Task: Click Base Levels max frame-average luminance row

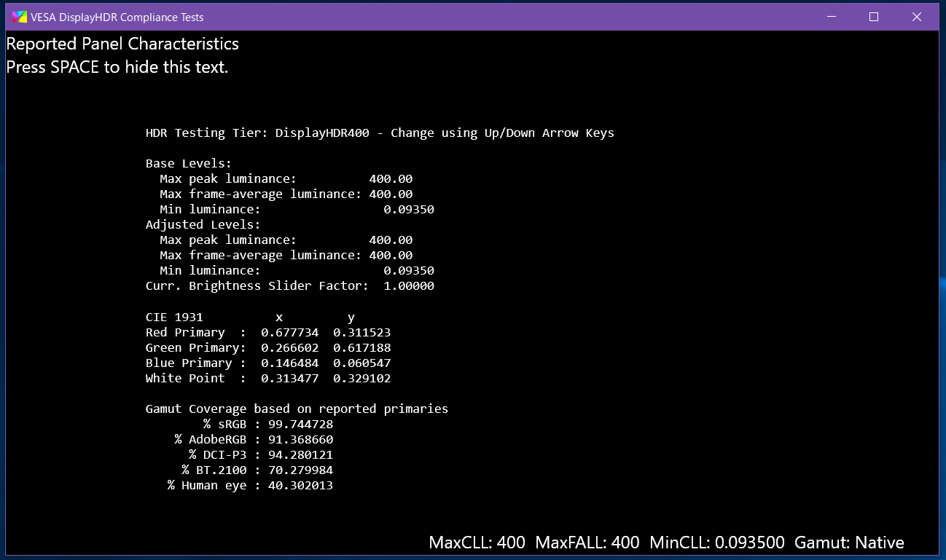Action: pos(286,194)
